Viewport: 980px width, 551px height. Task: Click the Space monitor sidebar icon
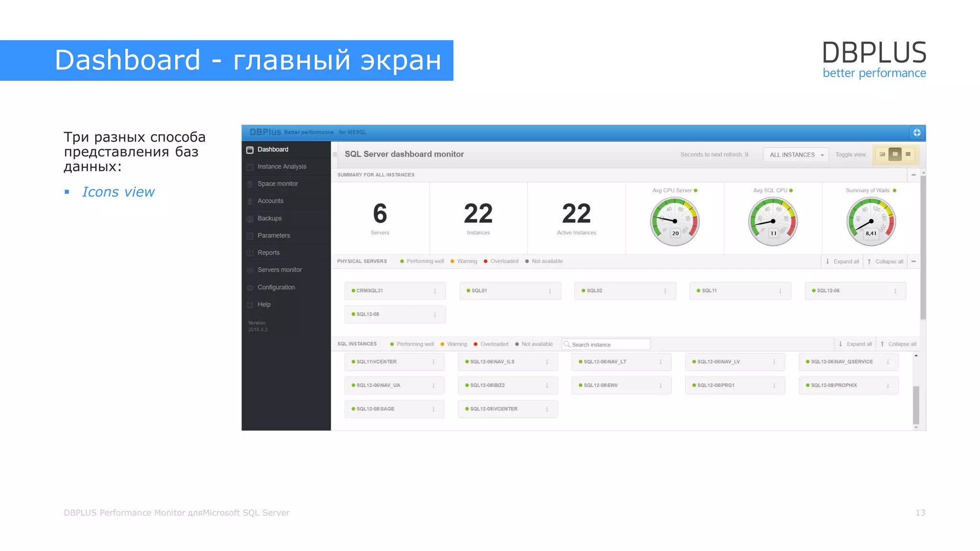coord(250,184)
